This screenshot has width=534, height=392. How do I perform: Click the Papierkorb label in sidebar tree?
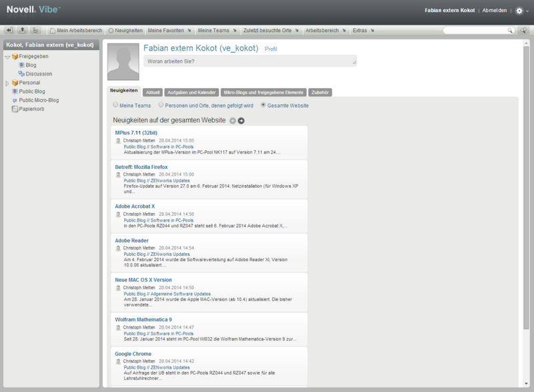[x=31, y=109]
